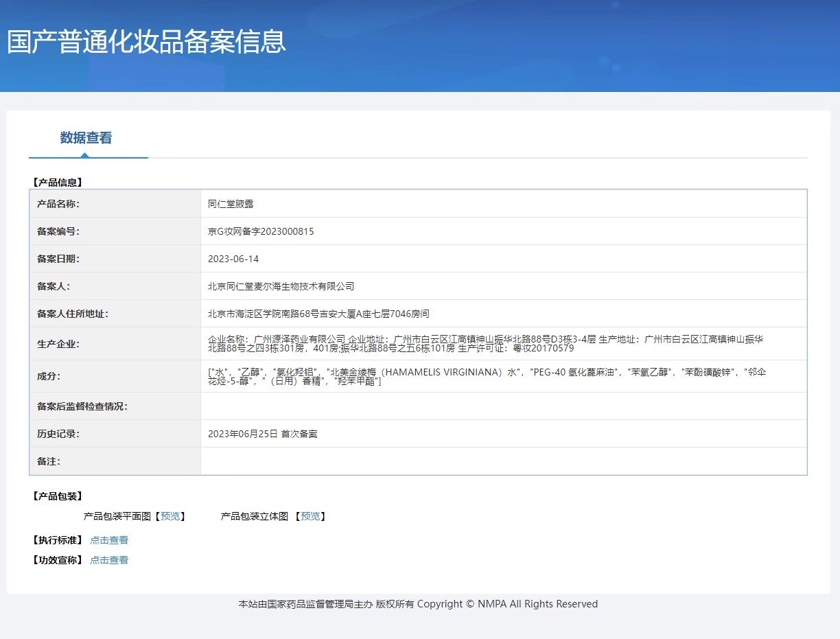This screenshot has height=639, width=840.
Task: Click the 备注 row label
Action: click(49, 461)
